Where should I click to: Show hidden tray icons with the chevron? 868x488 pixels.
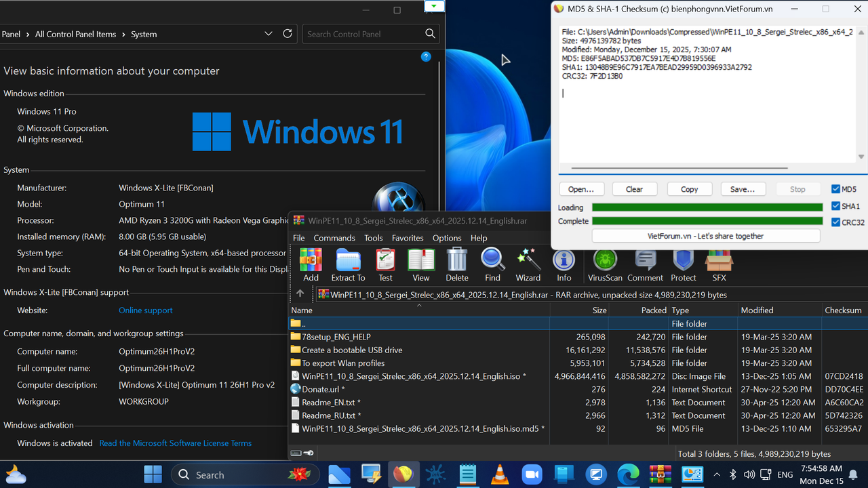click(x=717, y=475)
